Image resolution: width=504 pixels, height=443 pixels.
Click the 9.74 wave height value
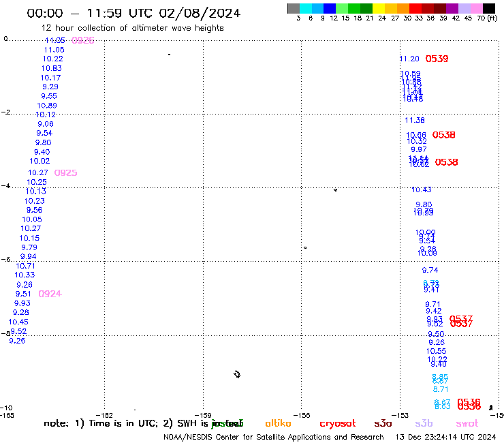430,271
